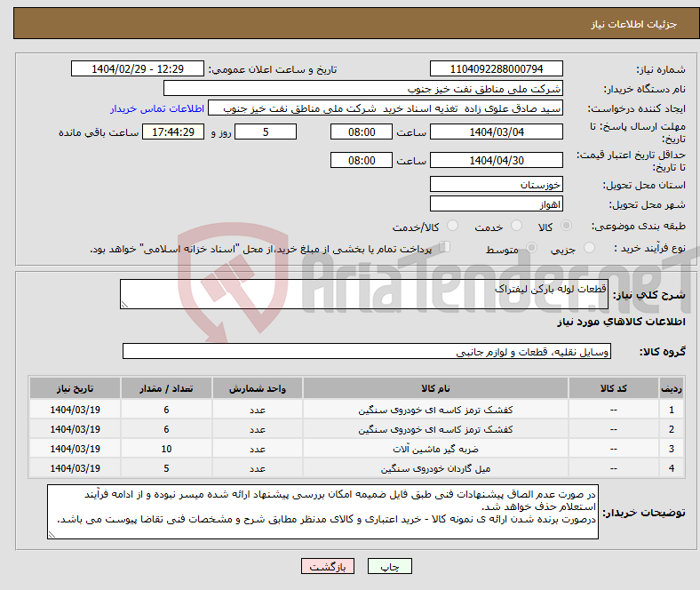Click the کد کالا column header
700x590 pixels.
tap(614, 388)
